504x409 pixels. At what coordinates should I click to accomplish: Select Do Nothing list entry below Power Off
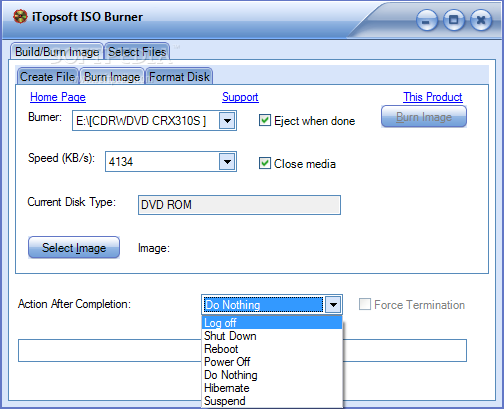pyautogui.click(x=272, y=375)
